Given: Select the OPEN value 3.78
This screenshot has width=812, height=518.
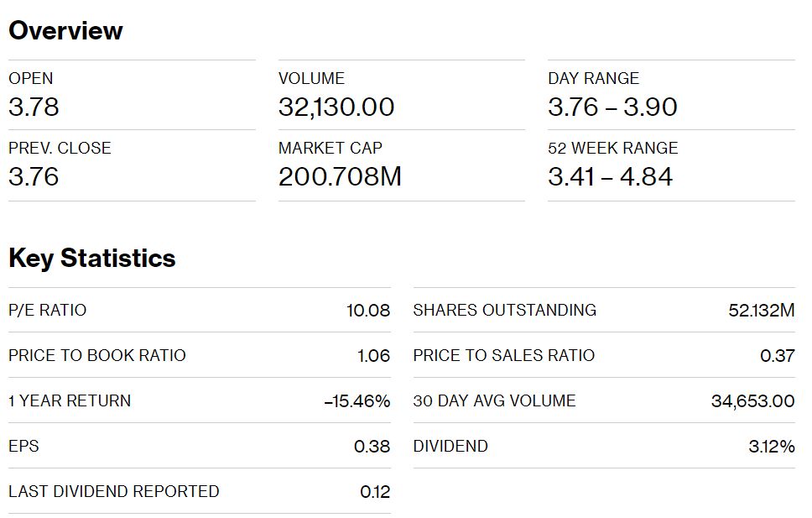Looking at the screenshot, I should coord(34,107).
